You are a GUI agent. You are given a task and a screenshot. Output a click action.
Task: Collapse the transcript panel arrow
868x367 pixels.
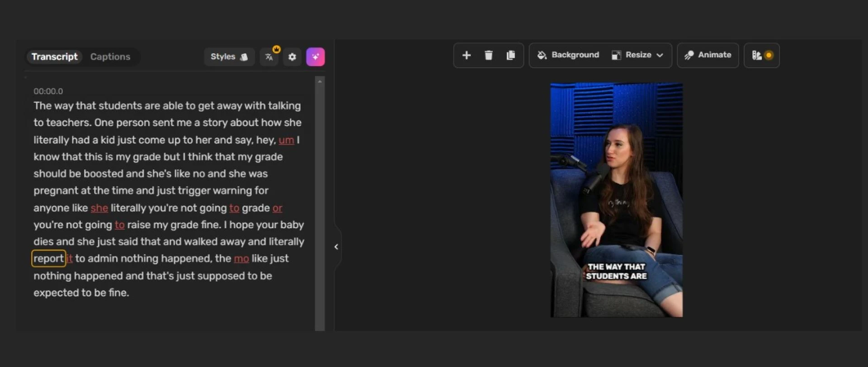point(336,247)
